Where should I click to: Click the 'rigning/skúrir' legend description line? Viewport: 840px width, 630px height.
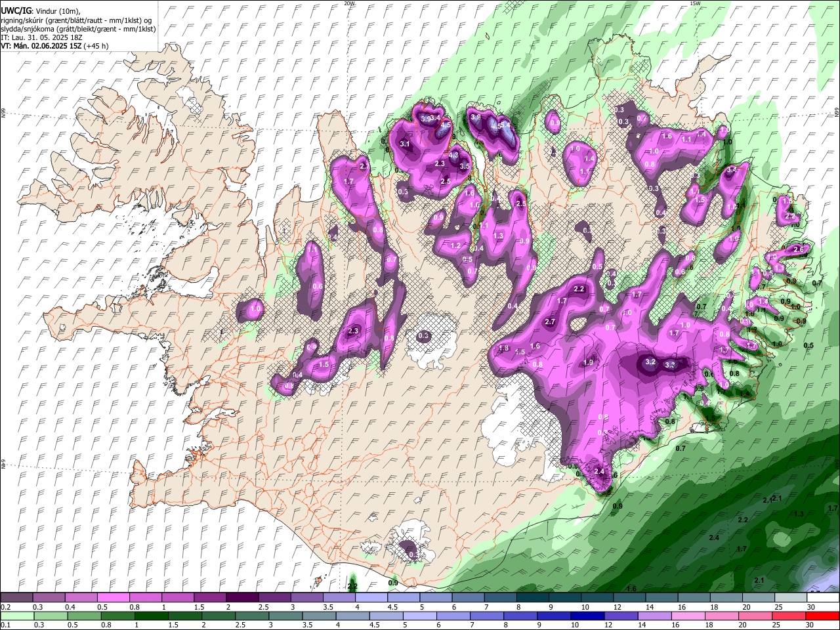point(76,20)
